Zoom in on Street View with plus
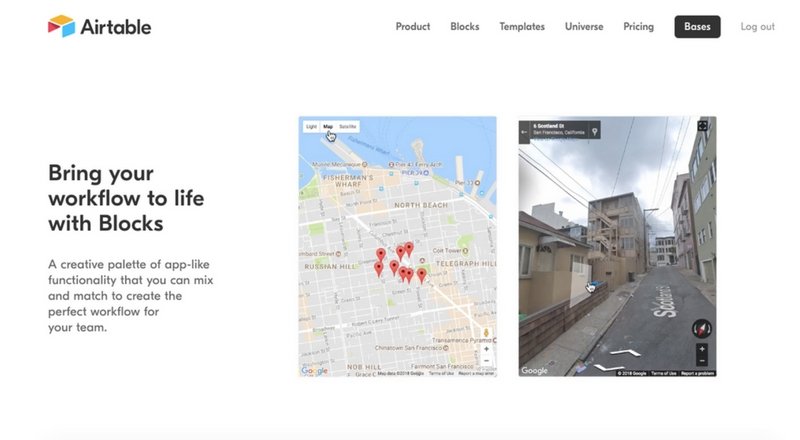 coord(702,349)
